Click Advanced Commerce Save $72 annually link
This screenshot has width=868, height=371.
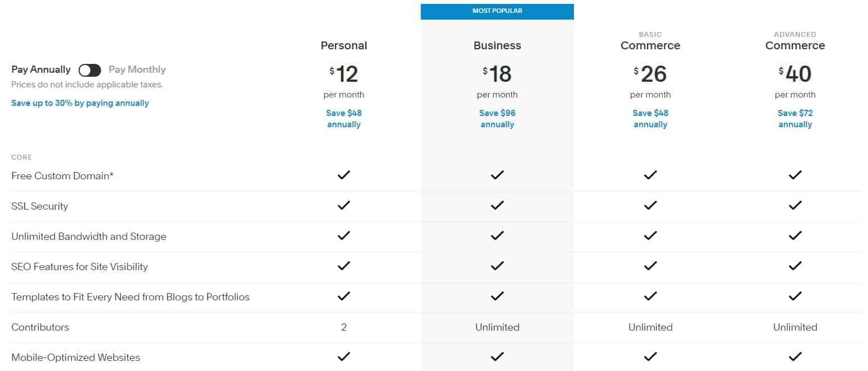coord(795,119)
